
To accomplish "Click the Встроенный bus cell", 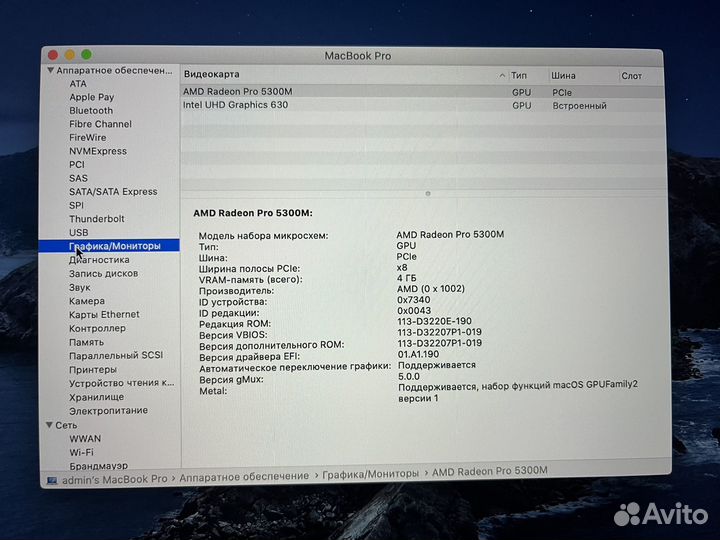I will (579, 106).
